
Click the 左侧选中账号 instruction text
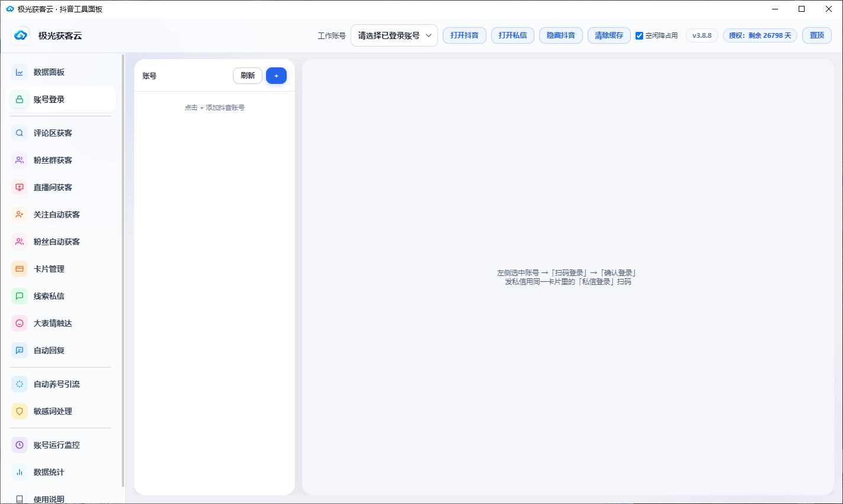(567, 273)
